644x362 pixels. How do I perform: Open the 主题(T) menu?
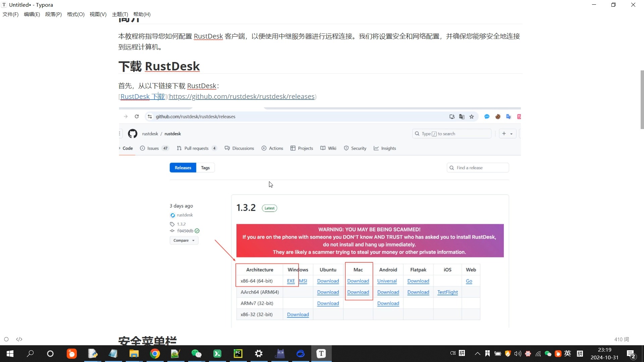(120, 14)
